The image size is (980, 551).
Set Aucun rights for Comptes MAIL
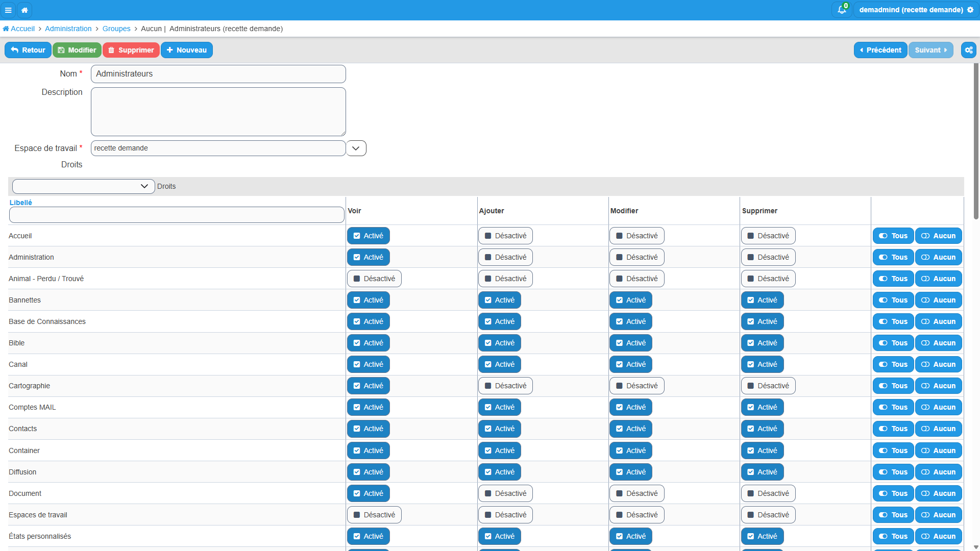(939, 407)
